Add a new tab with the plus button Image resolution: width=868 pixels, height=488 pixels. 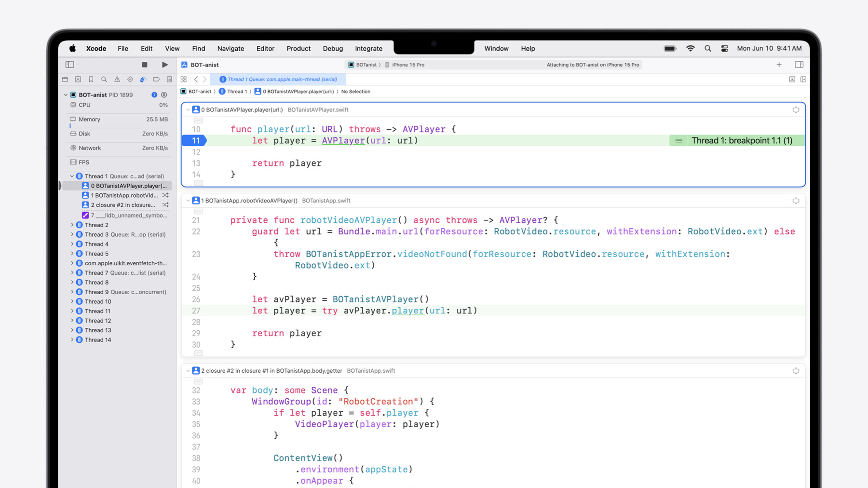(x=779, y=65)
